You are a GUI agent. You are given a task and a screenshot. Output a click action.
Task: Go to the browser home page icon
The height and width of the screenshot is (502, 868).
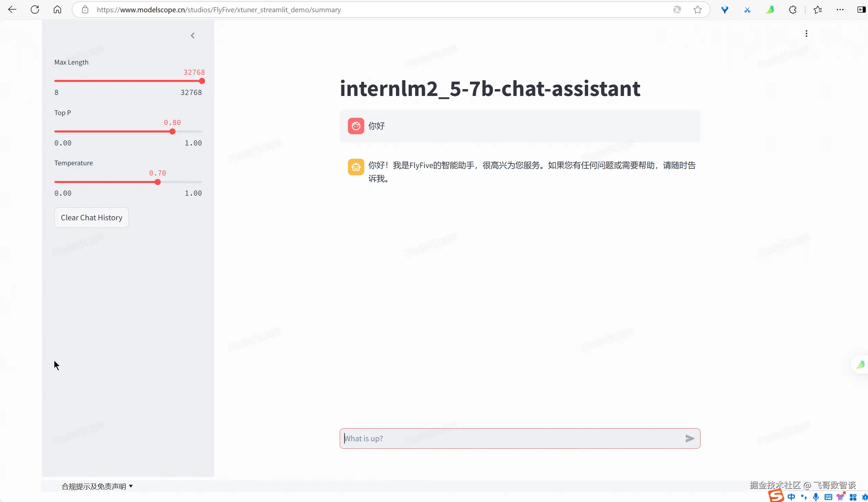[57, 10]
